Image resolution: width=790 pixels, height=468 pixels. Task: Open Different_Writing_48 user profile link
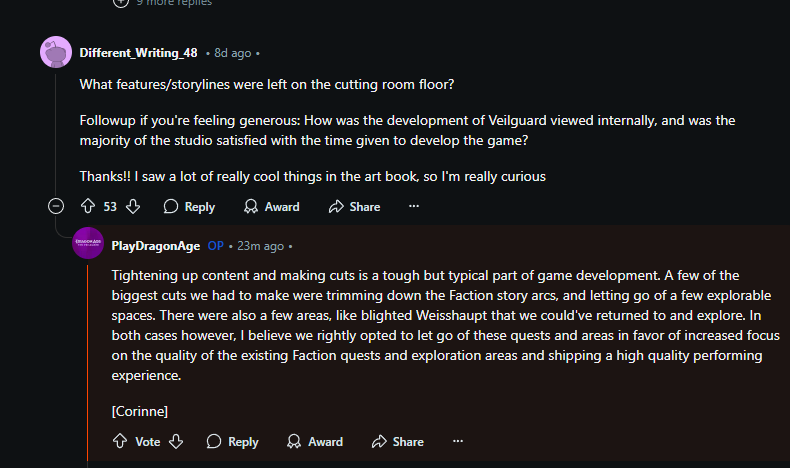point(138,52)
